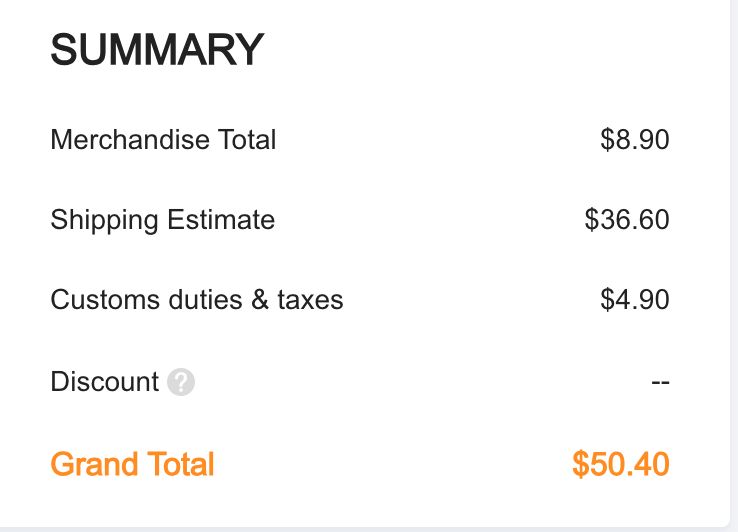
Task: Click the word Grand in Grand Total
Action: tap(94, 464)
